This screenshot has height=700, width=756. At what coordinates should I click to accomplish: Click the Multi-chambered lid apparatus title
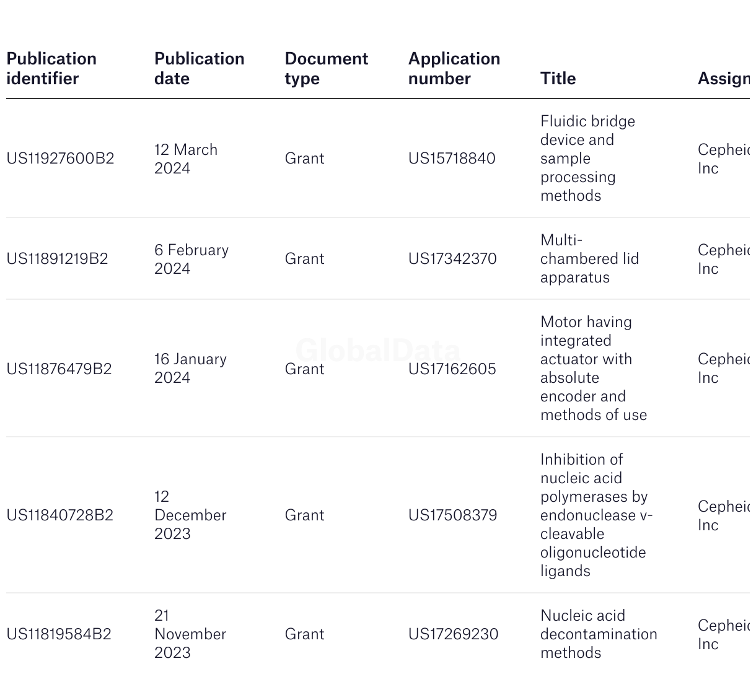(x=589, y=259)
